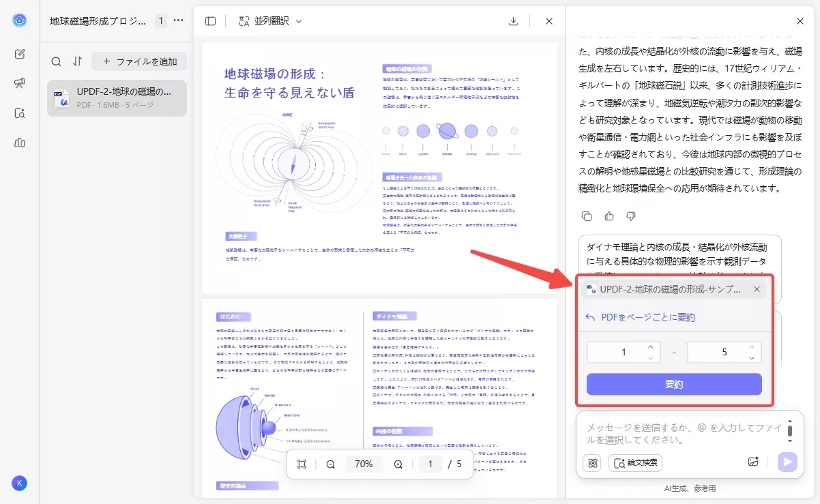This screenshot has height=504, width=820.
Task: Click PDFをページごとに要約 back link
Action: (x=640, y=317)
